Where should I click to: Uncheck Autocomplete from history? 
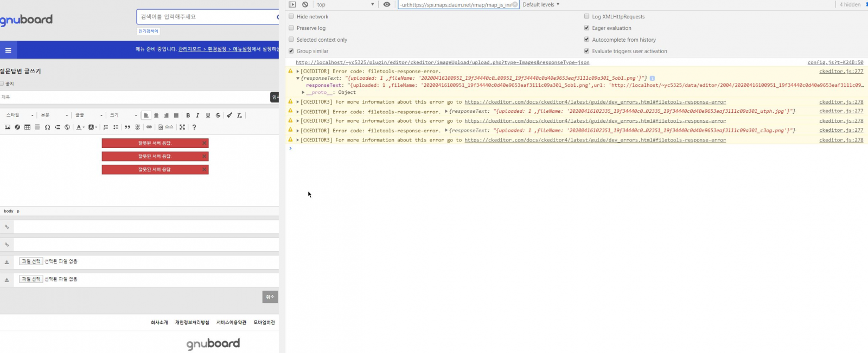(586, 40)
